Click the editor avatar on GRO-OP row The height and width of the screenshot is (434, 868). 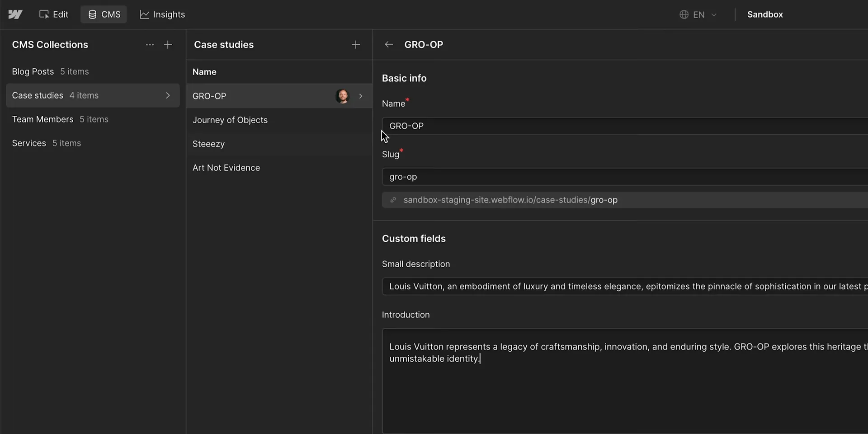click(x=342, y=96)
